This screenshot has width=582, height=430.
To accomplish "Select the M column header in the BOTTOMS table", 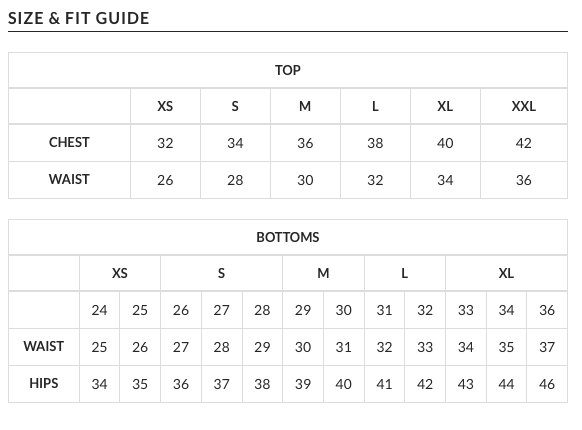I will pyautogui.click(x=323, y=273).
